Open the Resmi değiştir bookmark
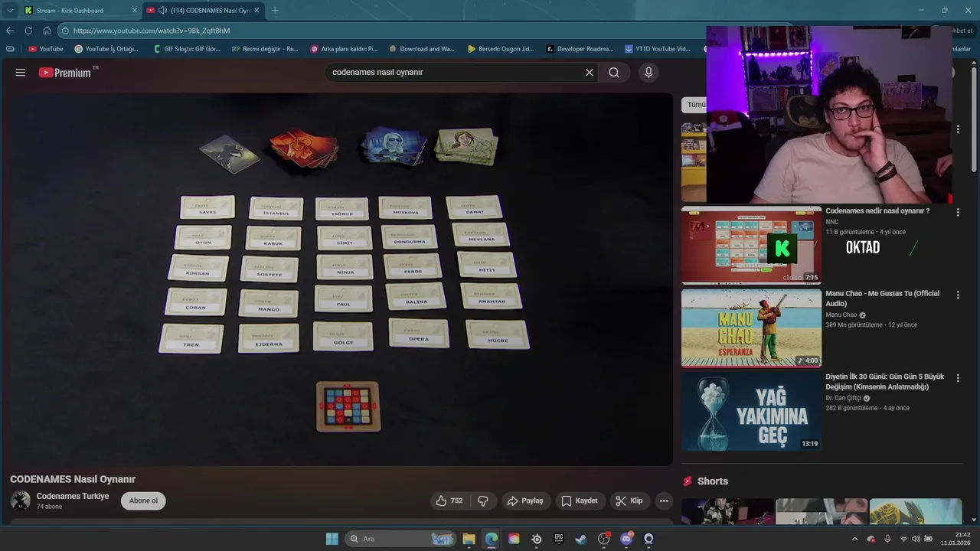The image size is (980, 551). [264, 48]
